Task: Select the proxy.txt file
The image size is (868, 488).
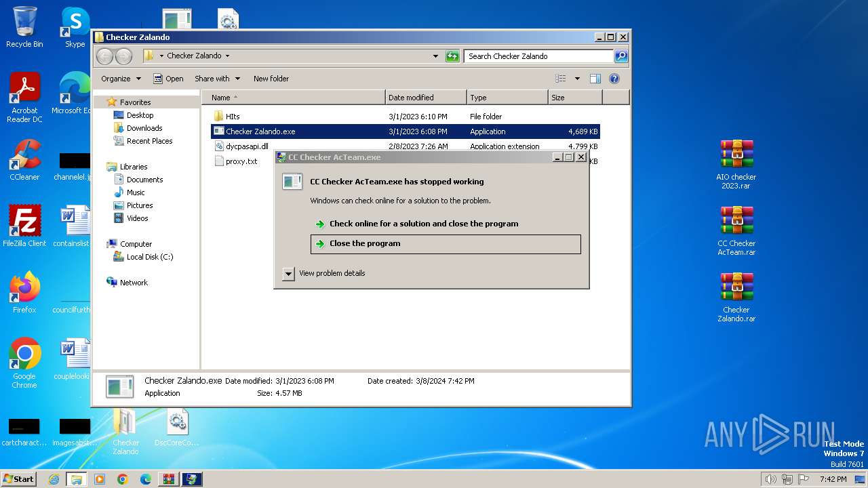Action: [242, 161]
